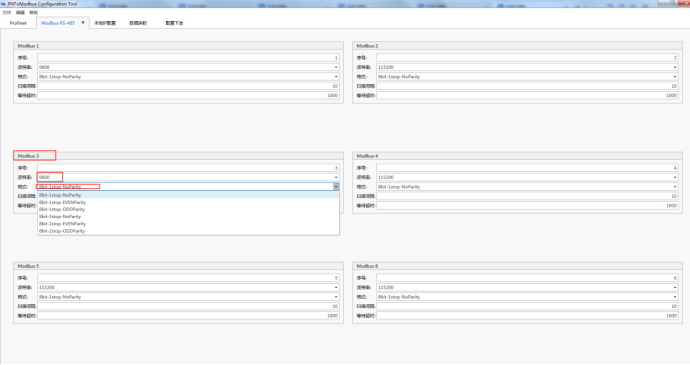This screenshot has width=690, height=365.
Task: Select 8bit-2stop-ODDParity from the list
Action: pyautogui.click(x=188, y=231)
